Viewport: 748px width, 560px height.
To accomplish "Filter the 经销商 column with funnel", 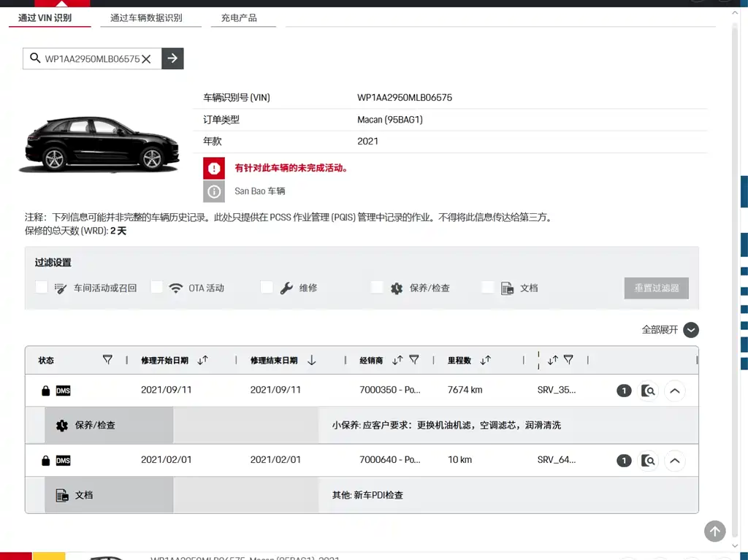I will tap(414, 360).
